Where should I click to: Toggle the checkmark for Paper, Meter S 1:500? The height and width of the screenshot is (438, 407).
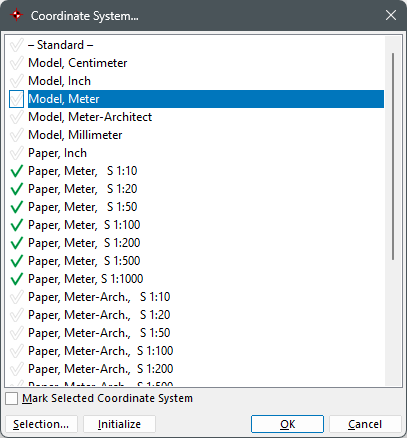click(16, 261)
